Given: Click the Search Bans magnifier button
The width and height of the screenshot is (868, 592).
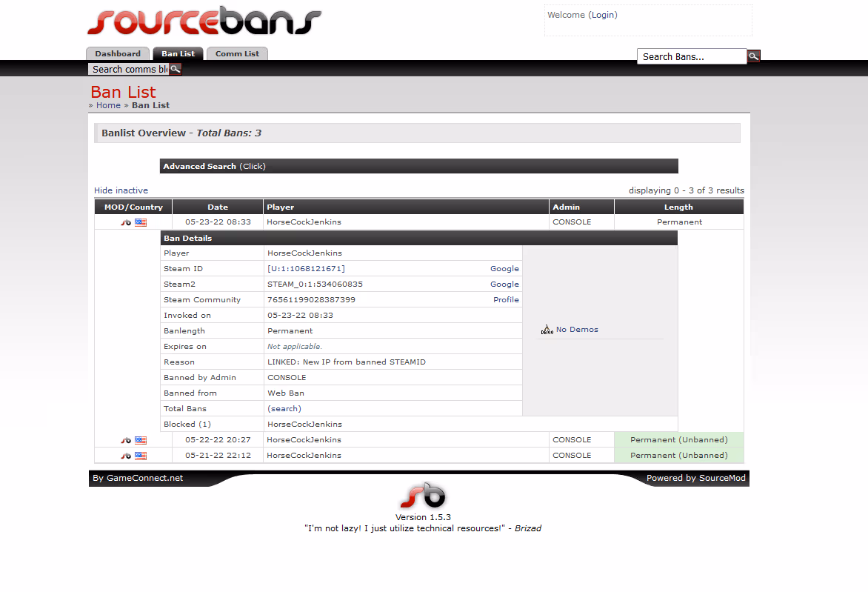Looking at the screenshot, I should pyautogui.click(x=753, y=56).
